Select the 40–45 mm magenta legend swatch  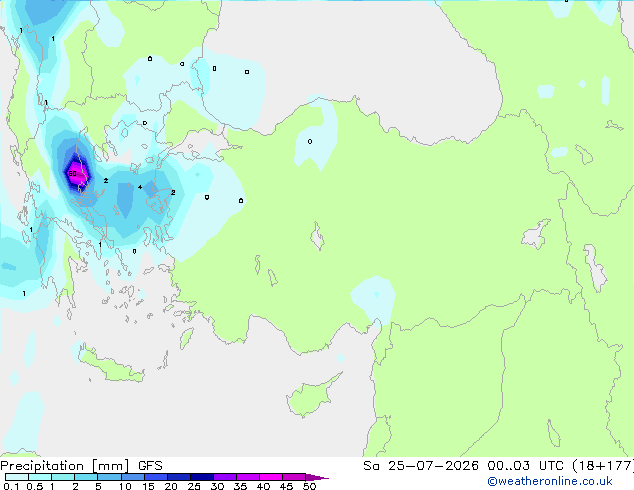pyautogui.click(x=271, y=477)
